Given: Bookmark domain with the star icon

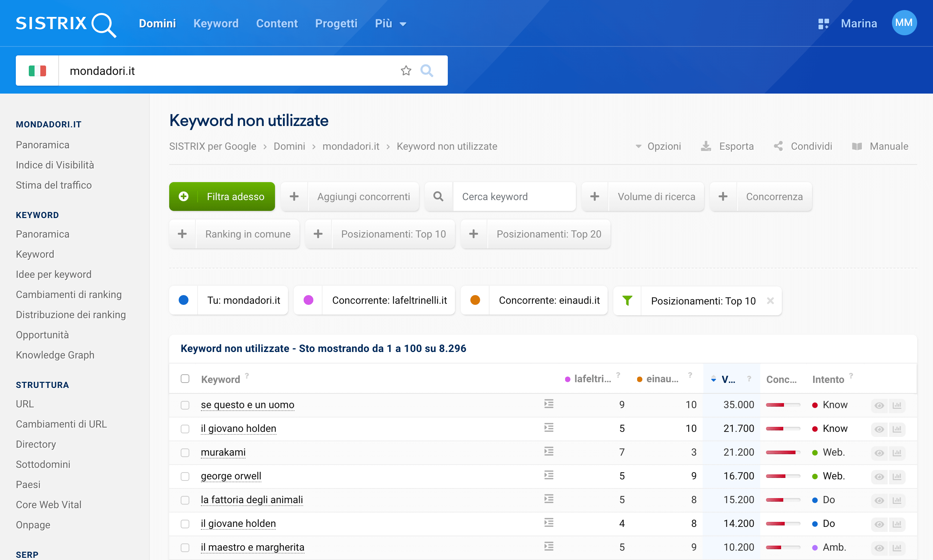Looking at the screenshot, I should (406, 71).
